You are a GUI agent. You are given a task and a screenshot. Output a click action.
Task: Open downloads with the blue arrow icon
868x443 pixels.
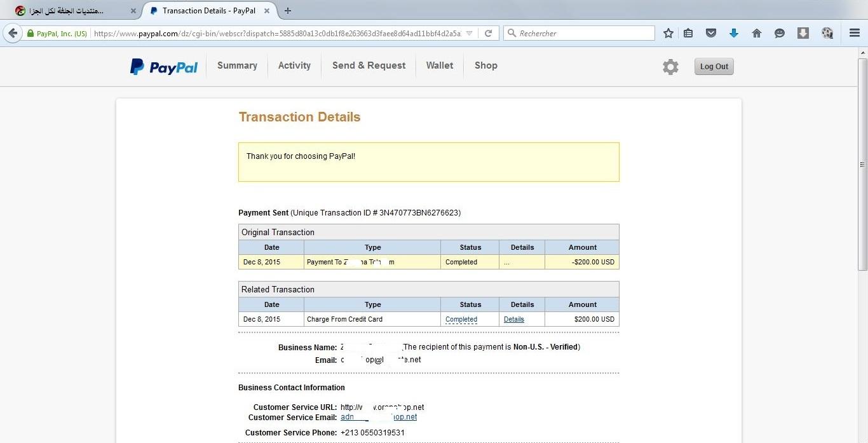click(x=734, y=34)
